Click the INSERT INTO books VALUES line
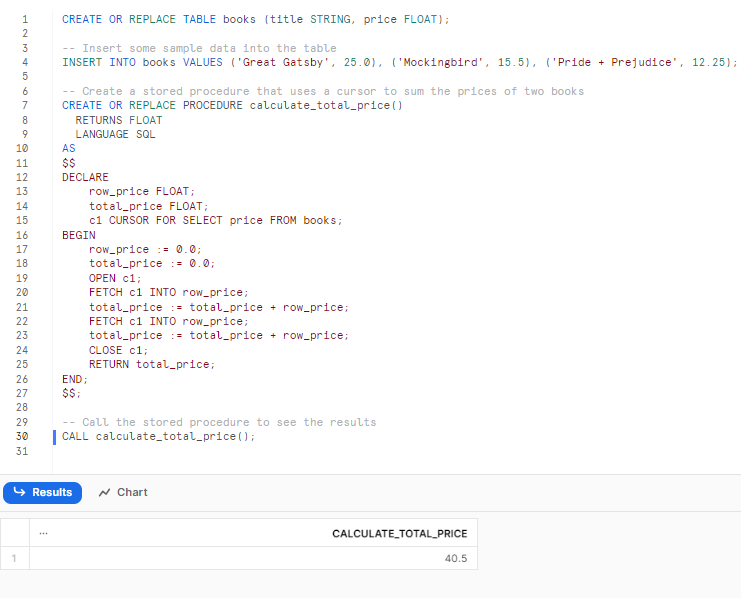The height and width of the screenshot is (598, 741). [399, 62]
